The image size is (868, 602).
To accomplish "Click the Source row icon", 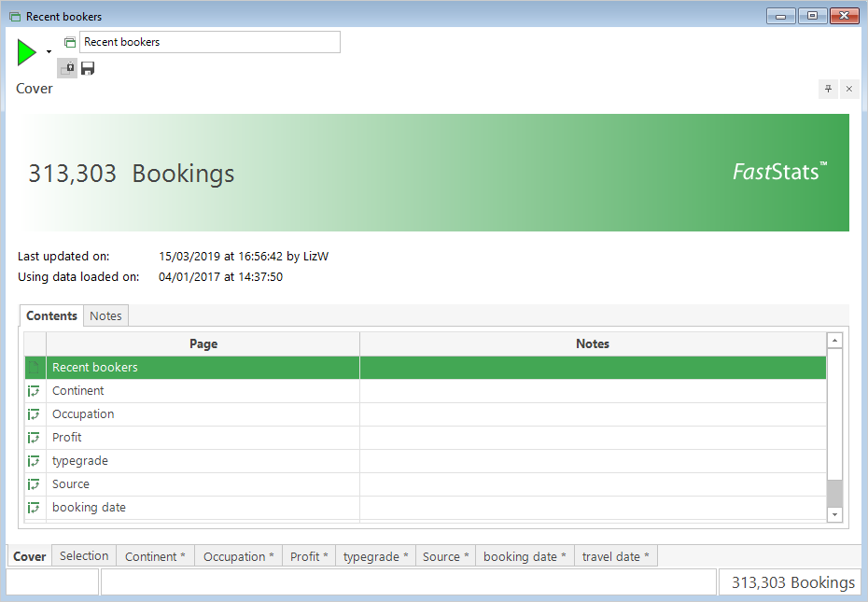I will point(34,484).
